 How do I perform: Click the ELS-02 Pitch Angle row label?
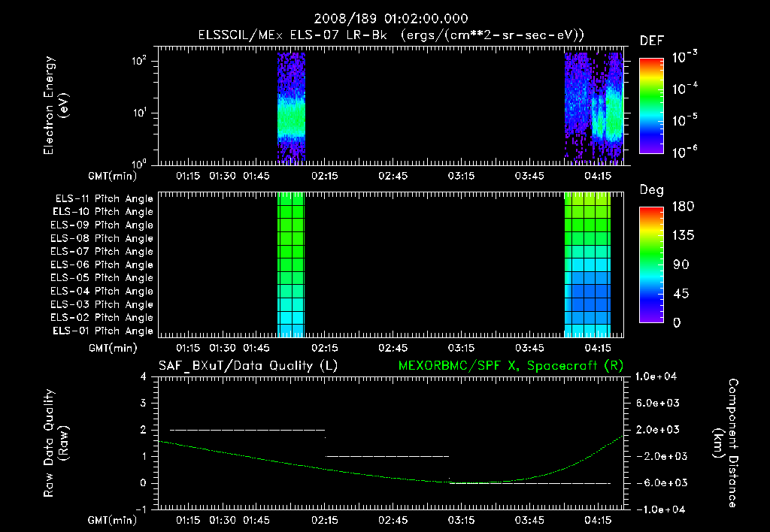pyautogui.click(x=102, y=318)
